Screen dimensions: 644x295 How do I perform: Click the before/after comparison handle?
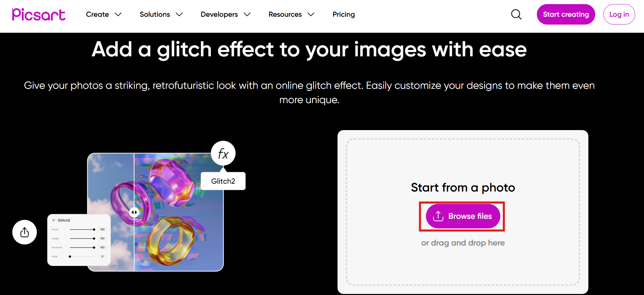tap(134, 212)
